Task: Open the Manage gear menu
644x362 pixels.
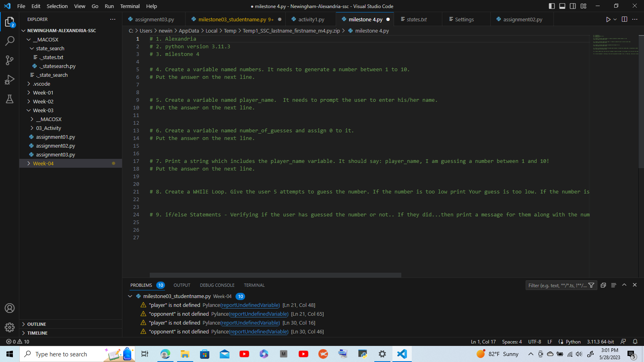Action: point(10,327)
